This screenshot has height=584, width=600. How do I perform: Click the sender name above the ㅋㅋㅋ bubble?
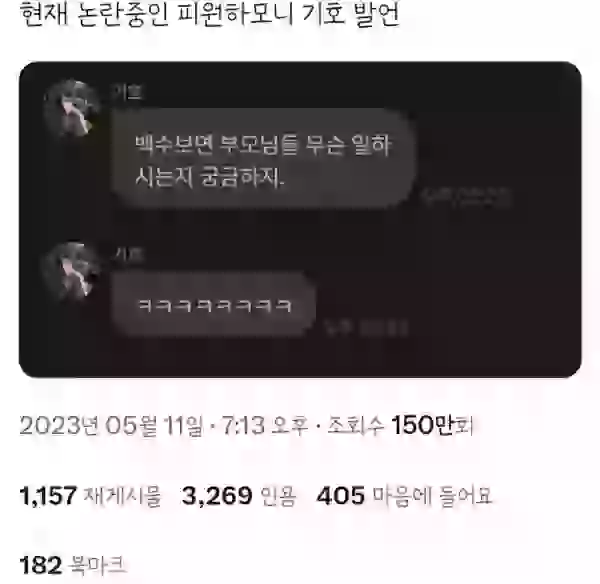128,254
